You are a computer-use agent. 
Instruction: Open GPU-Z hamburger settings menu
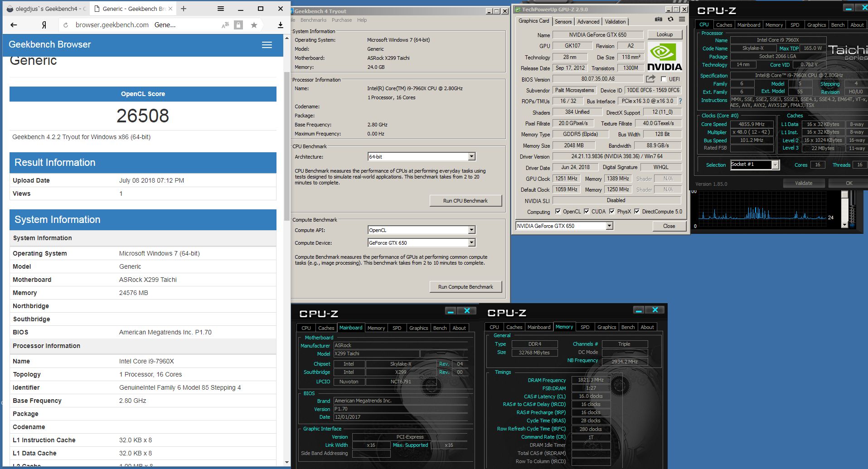point(682,19)
